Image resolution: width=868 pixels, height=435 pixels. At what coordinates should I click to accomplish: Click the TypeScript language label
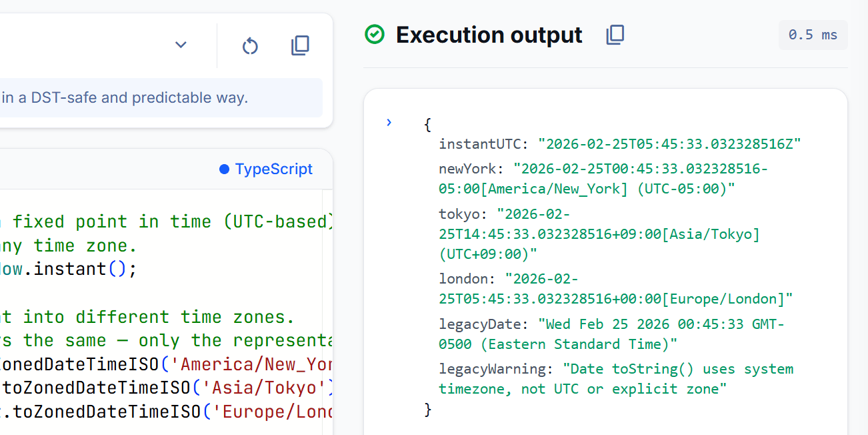[273, 169]
